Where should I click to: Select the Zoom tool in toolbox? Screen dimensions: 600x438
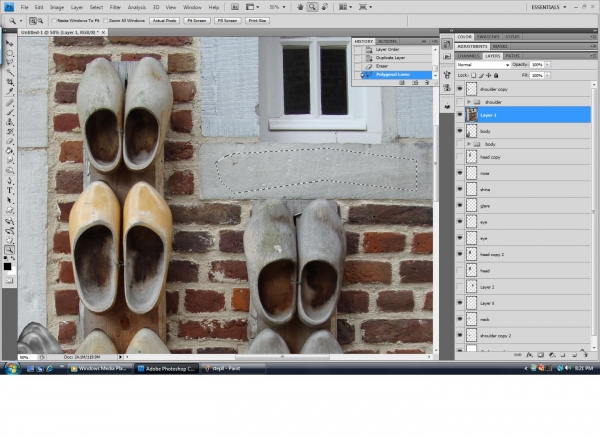click(10, 250)
